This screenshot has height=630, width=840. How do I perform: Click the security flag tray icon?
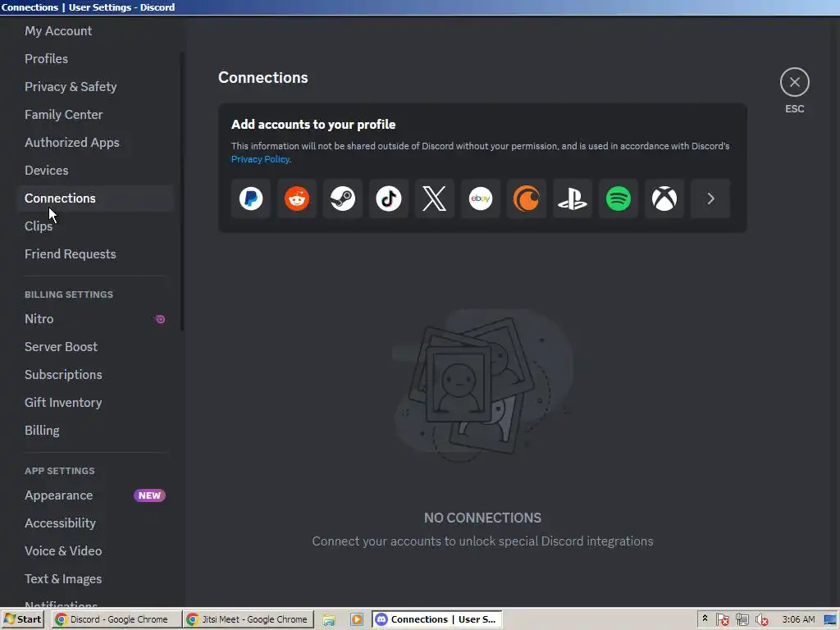tap(722, 620)
